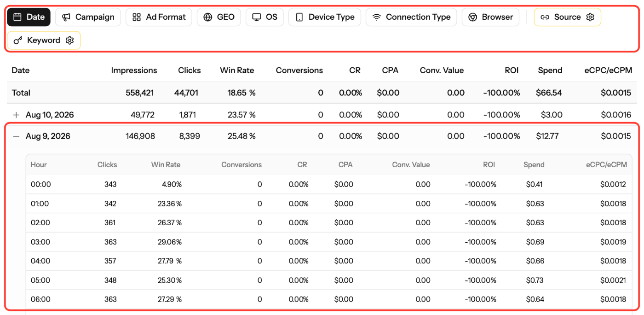Select the 00:00 hour row
Screen dimensions: 644x315
tap(328, 185)
